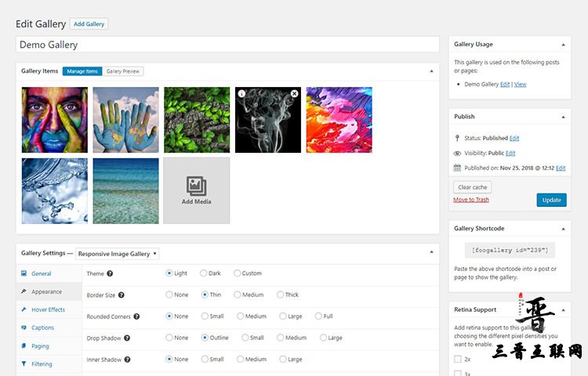
Task: Select the colorful paint strokes thumbnail
Action: point(339,120)
